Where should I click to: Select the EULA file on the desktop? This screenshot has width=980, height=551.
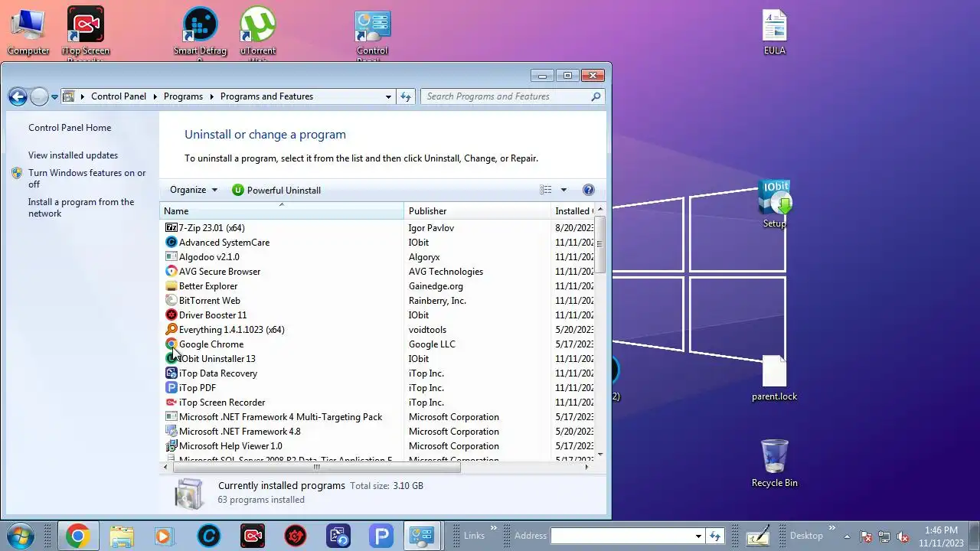pyautogui.click(x=775, y=32)
